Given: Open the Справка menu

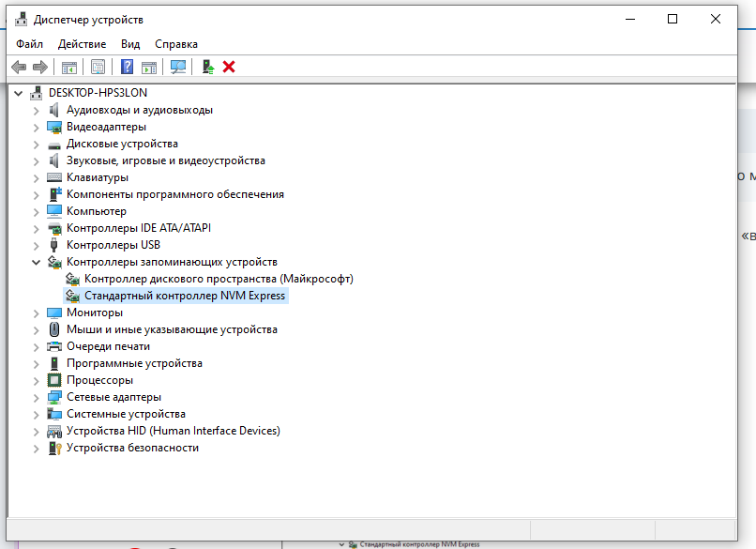Looking at the screenshot, I should click(175, 44).
